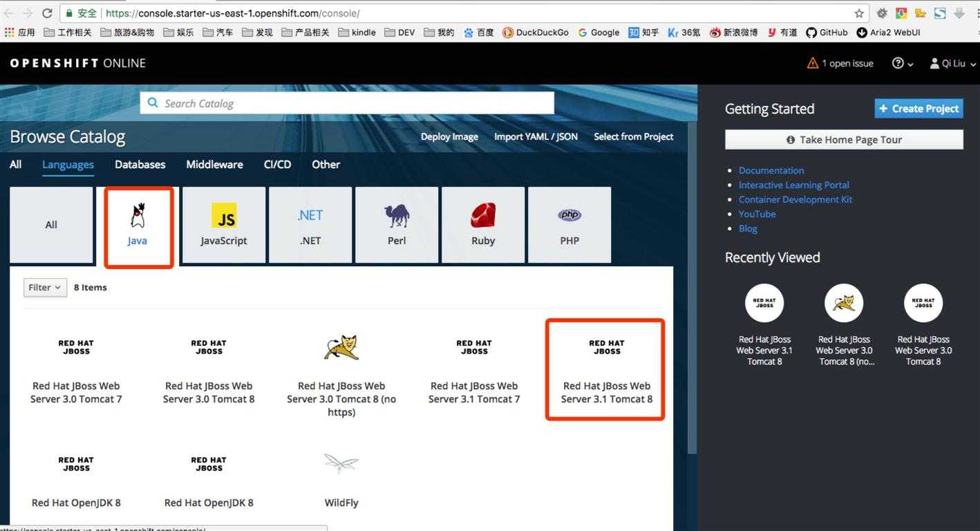Start the Take Home Page Tour
Screen dimensions: 980x531
tap(844, 140)
